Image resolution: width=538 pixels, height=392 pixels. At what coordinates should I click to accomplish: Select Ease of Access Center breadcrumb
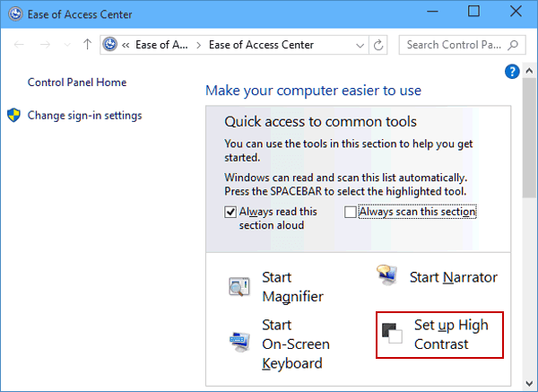tap(261, 45)
